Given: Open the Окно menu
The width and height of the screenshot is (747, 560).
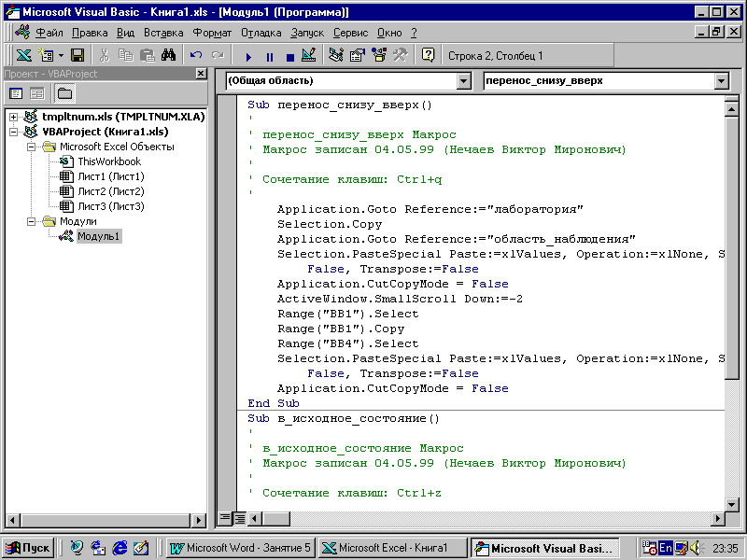Looking at the screenshot, I should [x=389, y=33].
